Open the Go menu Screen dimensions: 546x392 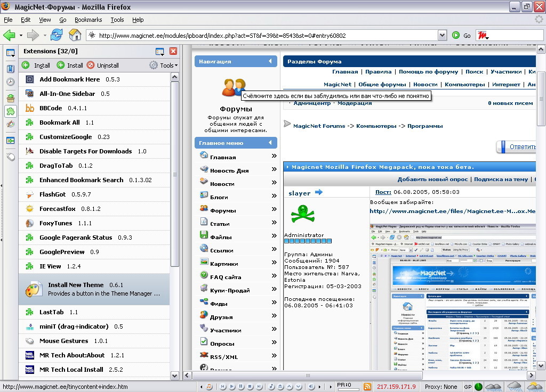(63, 20)
